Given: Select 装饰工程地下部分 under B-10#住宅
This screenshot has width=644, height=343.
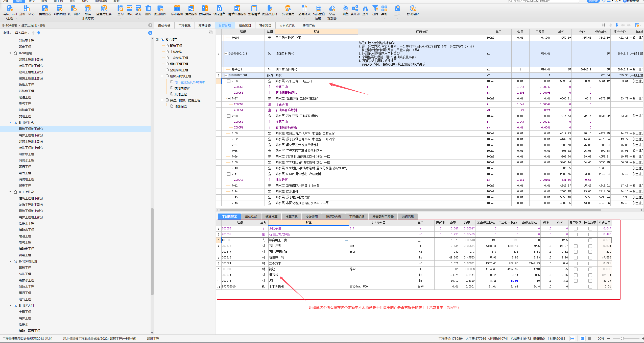Looking at the screenshot, I should point(31,135).
